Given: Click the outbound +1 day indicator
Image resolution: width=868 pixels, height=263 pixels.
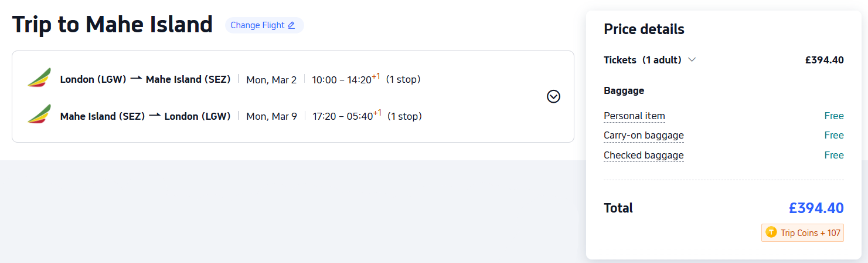Looking at the screenshot, I should point(376,76).
